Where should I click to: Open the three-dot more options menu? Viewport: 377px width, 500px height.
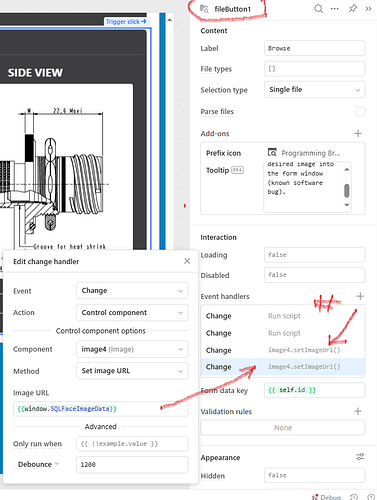(334, 9)
